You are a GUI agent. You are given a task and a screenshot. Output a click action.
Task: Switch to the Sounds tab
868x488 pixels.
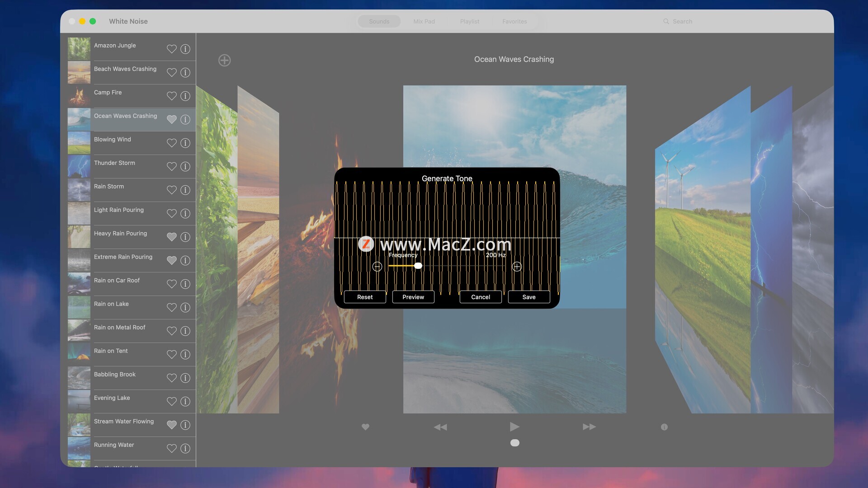[x=379, y=21]
